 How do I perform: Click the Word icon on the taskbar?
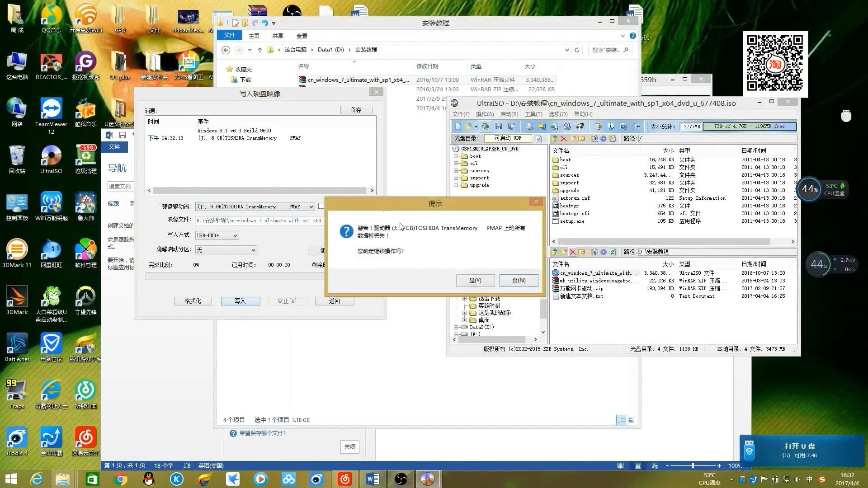(373, 479)
